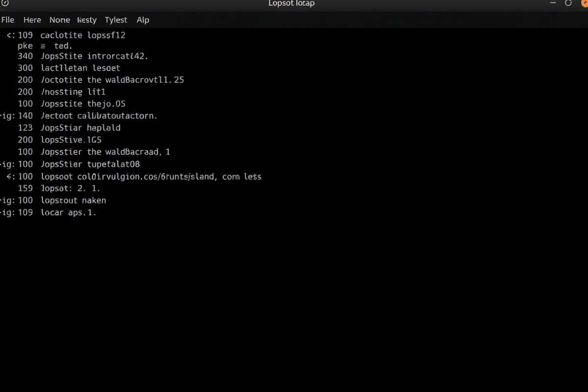
Task: Maximize the Lopsot lotap window
Action: pyautogui.click(x=568, y=3)
